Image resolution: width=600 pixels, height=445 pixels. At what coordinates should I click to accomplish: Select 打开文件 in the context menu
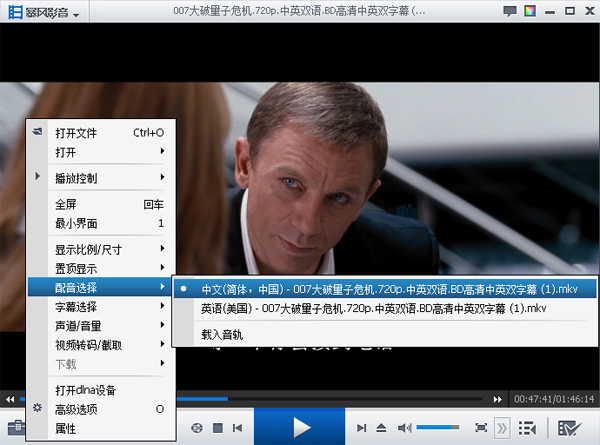pos(102,133)
